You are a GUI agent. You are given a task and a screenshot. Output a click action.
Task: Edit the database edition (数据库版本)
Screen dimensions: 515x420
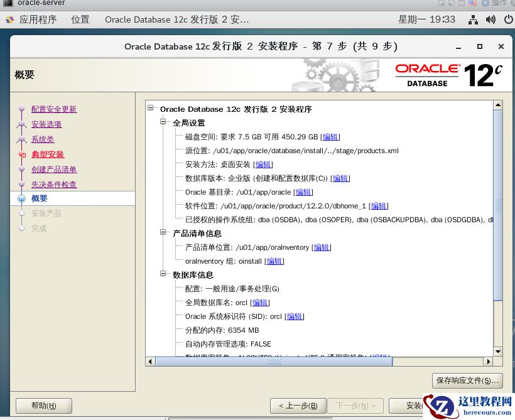tap(340, 178)
